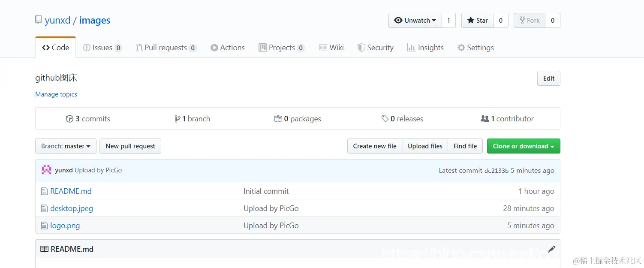Unwatch the repository via the eye button
644x268 pixels.
[x=415, y=21]
